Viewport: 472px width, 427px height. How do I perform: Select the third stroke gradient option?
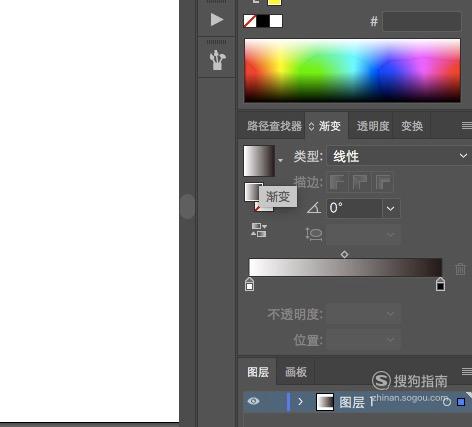(384, 182)
